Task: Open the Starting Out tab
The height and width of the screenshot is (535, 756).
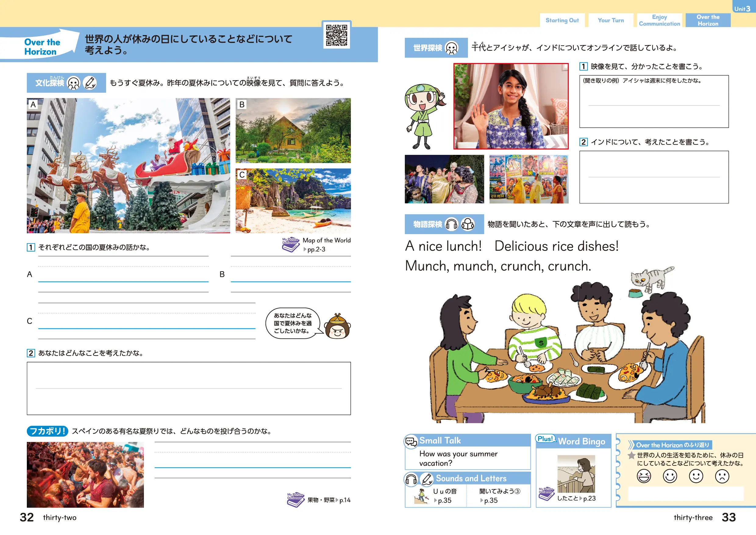Action: 562,20
